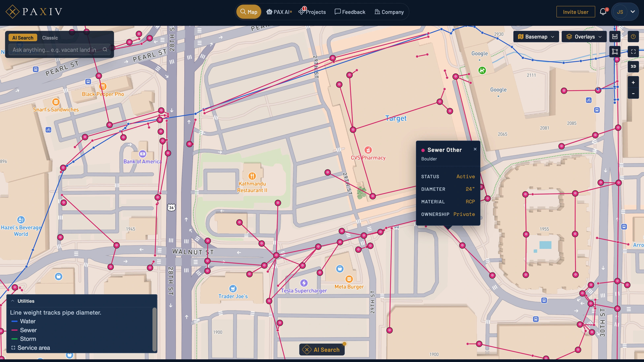Image resolution: width=644 pixels, height=362 pixels.
Task: Click the Target store label
Action: tap(396, 118)
